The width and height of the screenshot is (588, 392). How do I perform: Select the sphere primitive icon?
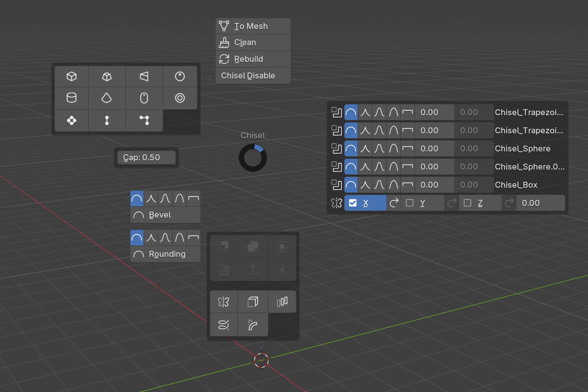[180, 76]
